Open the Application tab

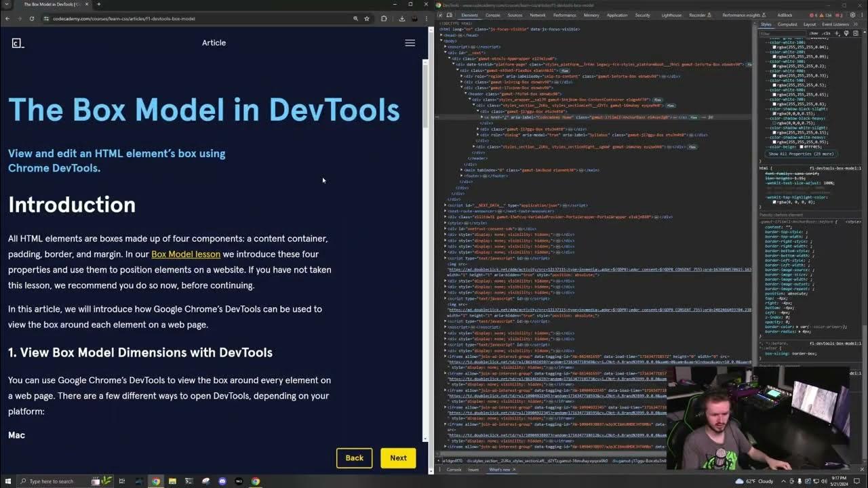click(x=617, y=15)
